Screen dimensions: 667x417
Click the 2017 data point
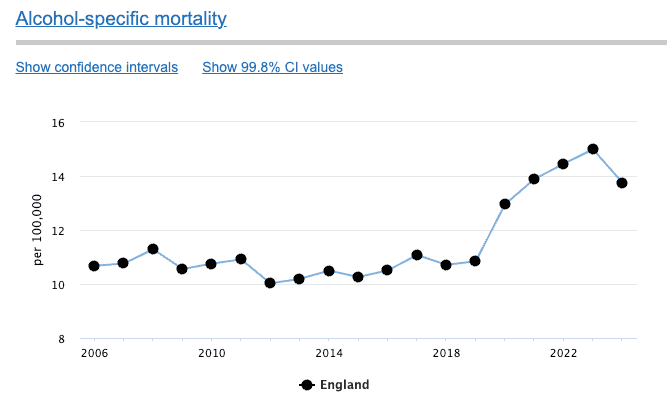(417, 255)
